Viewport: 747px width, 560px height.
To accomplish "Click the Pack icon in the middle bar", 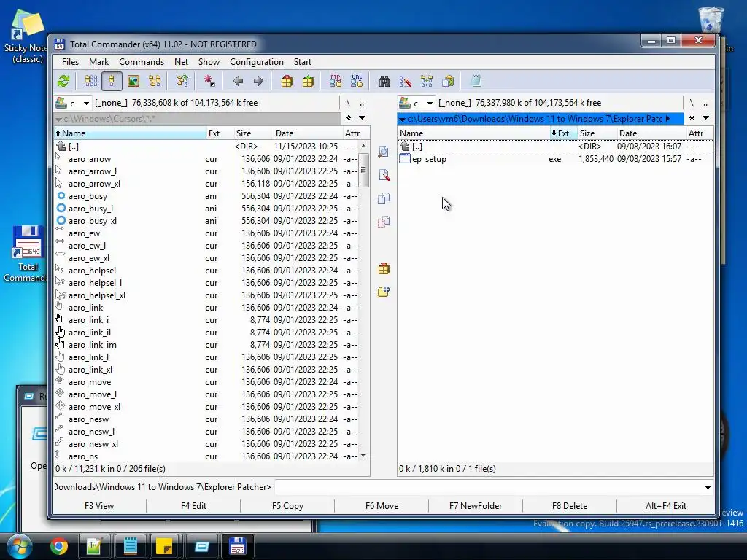I will (384, 268).
